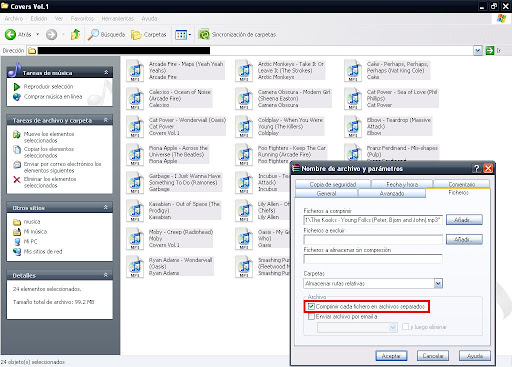Switch to Comentario tab

click(x=461, y=184)
